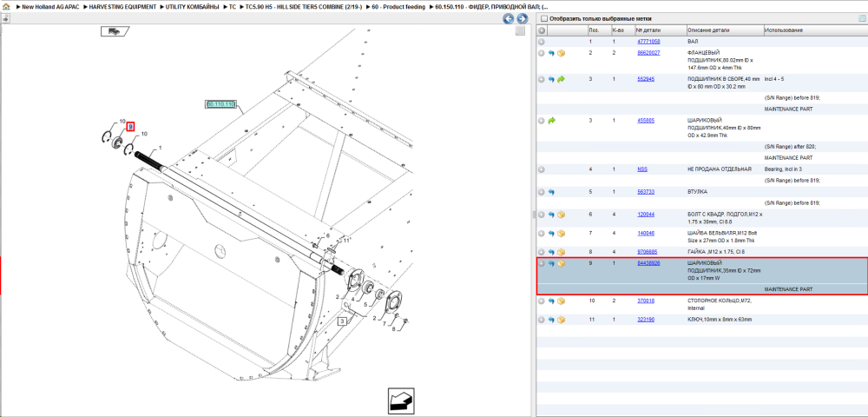The height and width of the screenshot is (417, 868).
Task: Click the 'ВАЛ' description cell
Action: coord(693,42)
